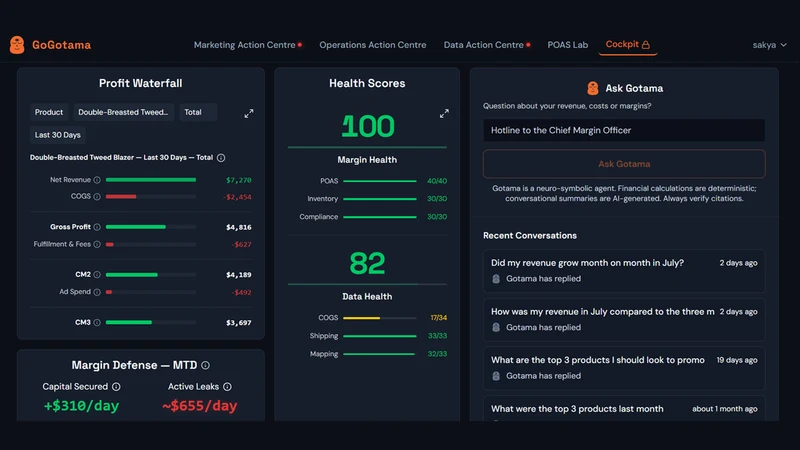
Task: Click the Marketing Action Centre red notification dot
Action: 300,45
